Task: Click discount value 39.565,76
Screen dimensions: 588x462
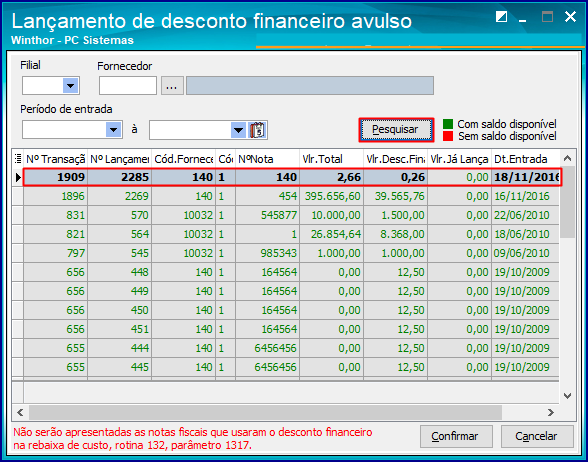Action: [x=396, y=196]
